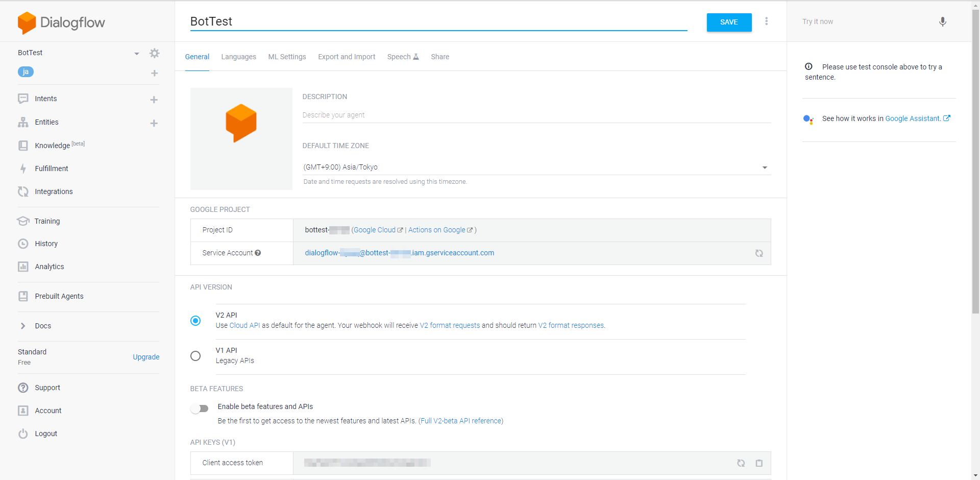Activate the Try it now microphone
The image size is (980, 480).
pos(943,21)
